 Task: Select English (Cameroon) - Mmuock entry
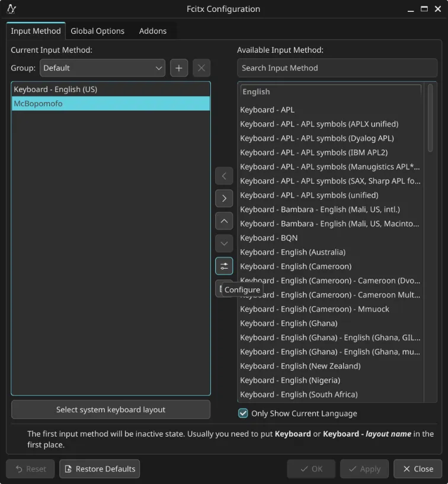coord(331,309)
